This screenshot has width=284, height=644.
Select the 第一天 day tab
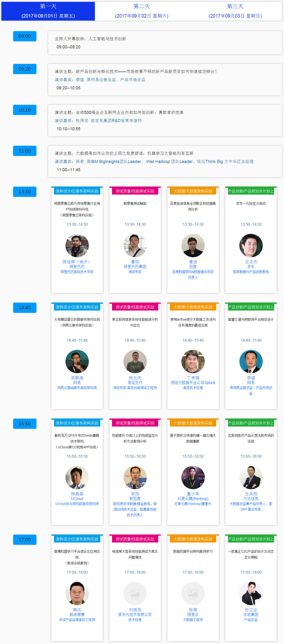pos(48,11)
